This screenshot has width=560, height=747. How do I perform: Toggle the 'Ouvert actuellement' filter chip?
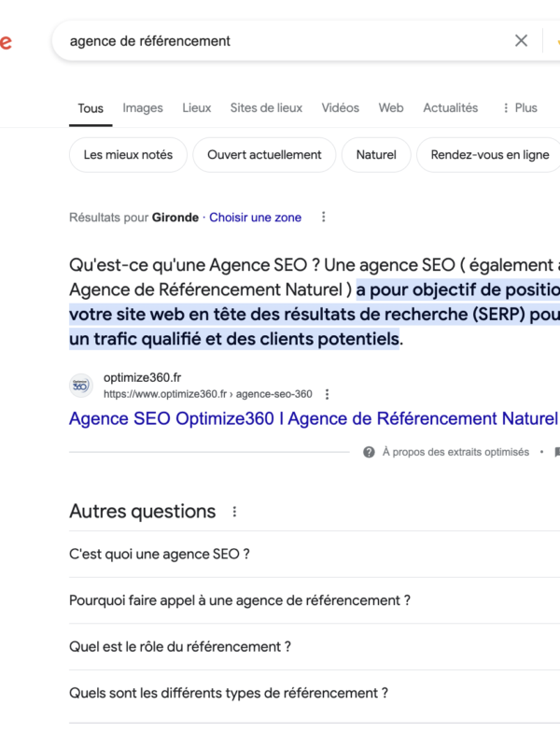[x=264, y=155]
